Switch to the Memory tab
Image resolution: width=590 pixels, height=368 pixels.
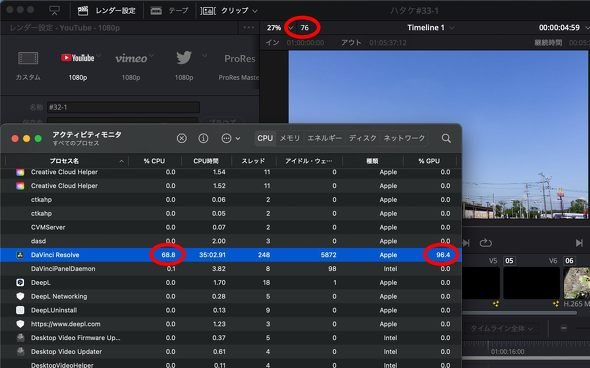pos(290,138)
